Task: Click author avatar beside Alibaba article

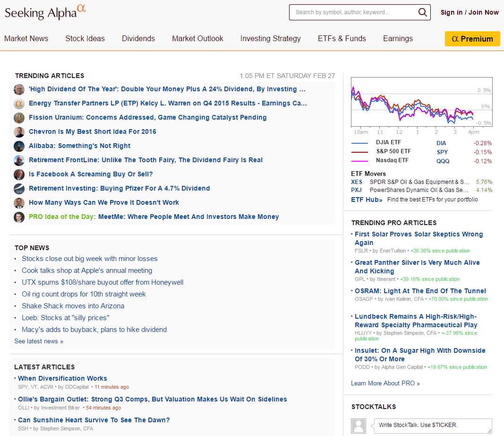Action: pyautogui.click(x=19, y=146)
